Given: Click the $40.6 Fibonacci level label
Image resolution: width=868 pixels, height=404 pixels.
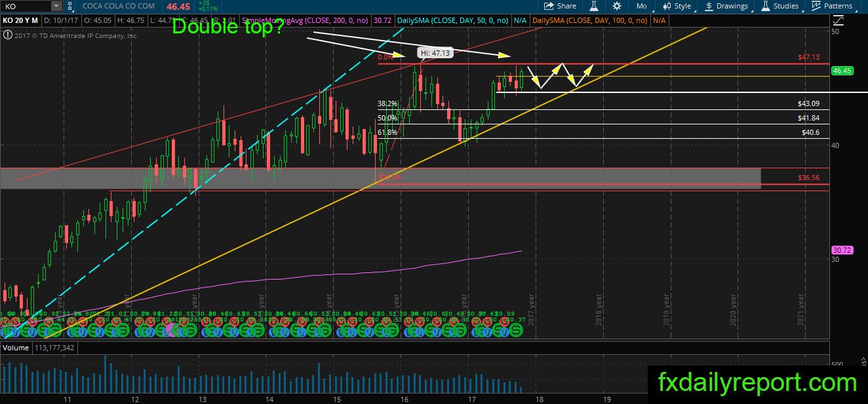Looking at the screenshot, I should point(811,132).
